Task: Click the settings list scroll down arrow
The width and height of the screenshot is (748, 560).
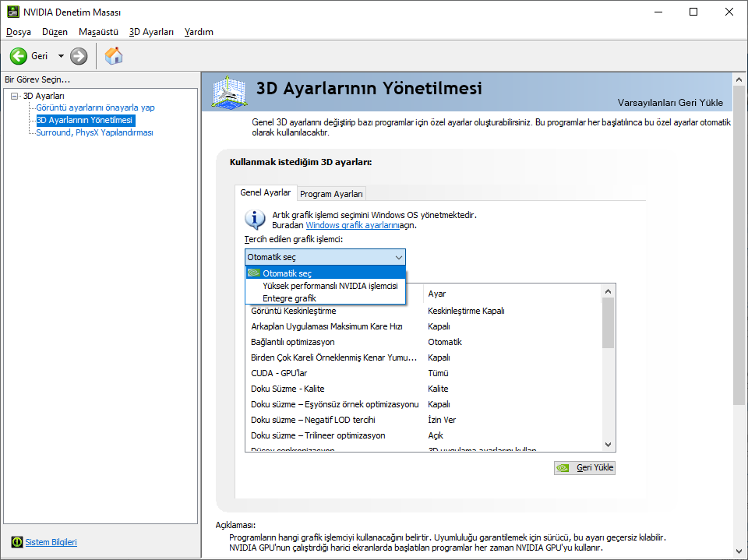Action: point(608,445)
